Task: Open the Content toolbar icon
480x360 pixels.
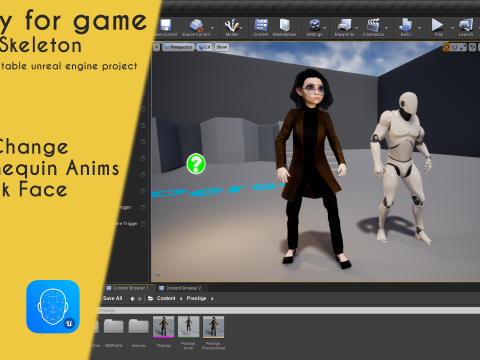Action: [261, 25]
